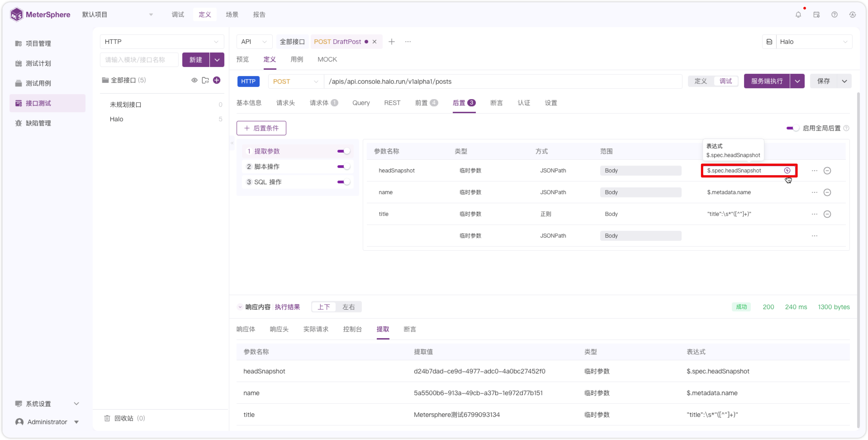The image size is (868, 440).
Task: Click the fast extract icon in expression field
Action: pos(787,171)
